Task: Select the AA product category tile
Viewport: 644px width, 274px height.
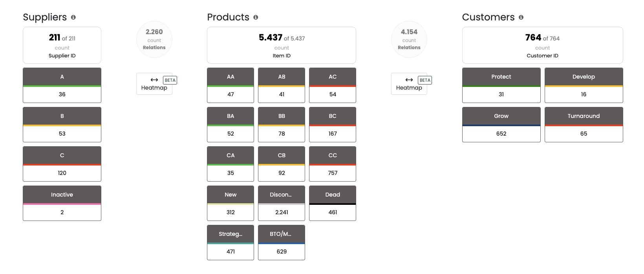Action: [231, 85]
